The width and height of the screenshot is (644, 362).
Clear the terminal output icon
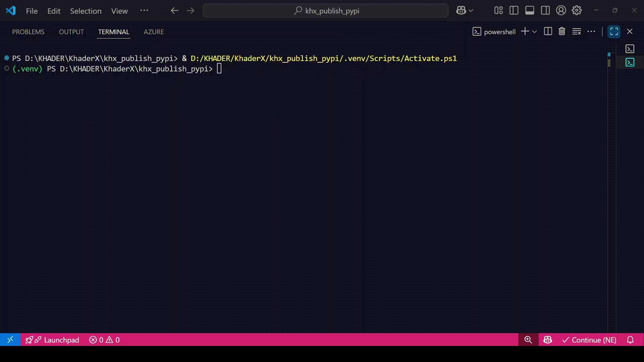(577, 32)
